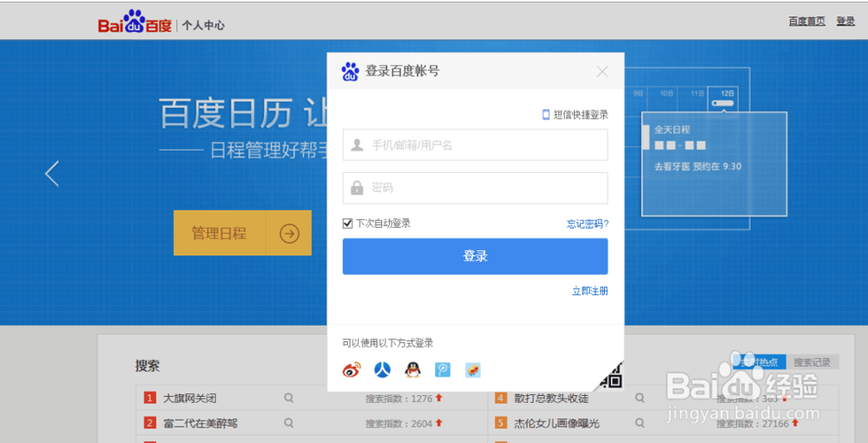Image resolution: width=868 pixels, height=443 pixels.
Task: Click search index 搜索指数：2604
Action: point(399,424)
